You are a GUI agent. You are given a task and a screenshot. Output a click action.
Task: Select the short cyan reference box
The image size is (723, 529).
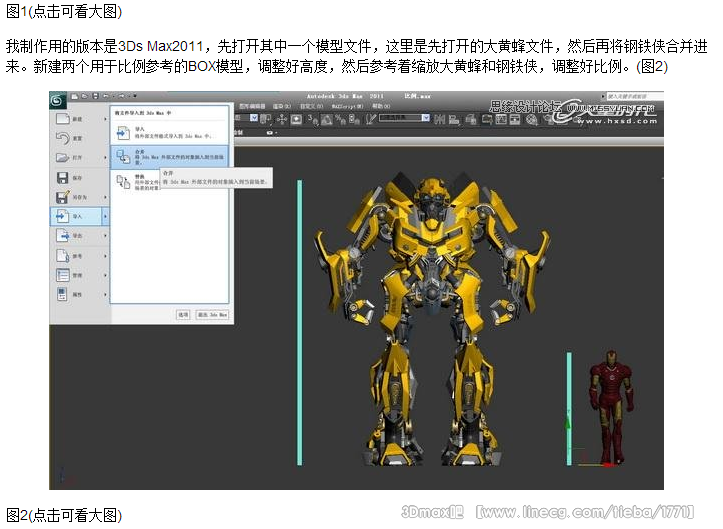tap(569, 409)
